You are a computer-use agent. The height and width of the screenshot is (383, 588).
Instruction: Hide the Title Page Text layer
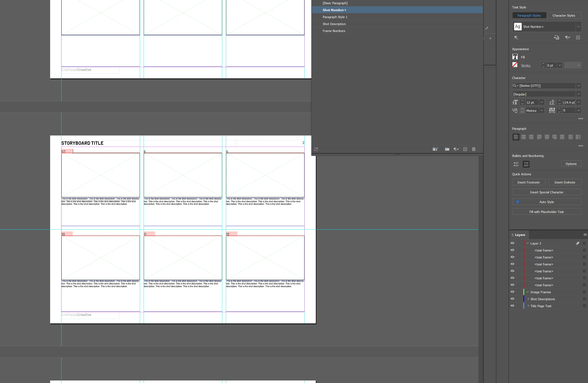[x=512, y=306]
